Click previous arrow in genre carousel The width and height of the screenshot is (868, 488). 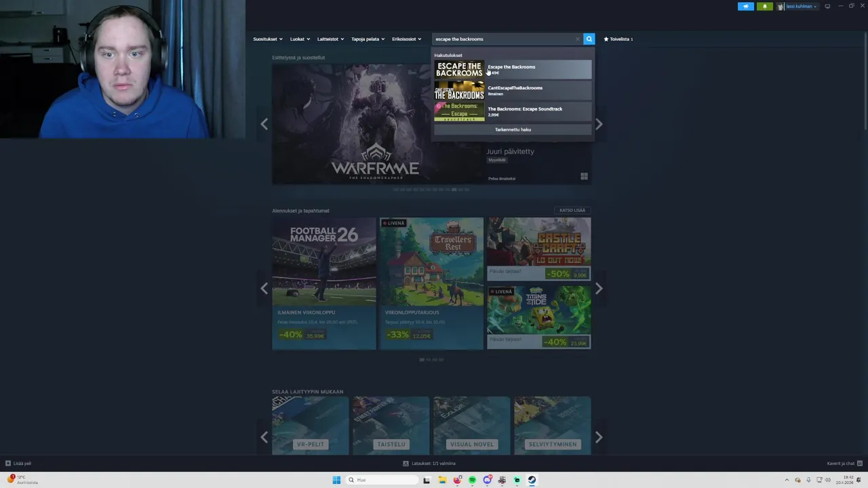click(264, 437)
